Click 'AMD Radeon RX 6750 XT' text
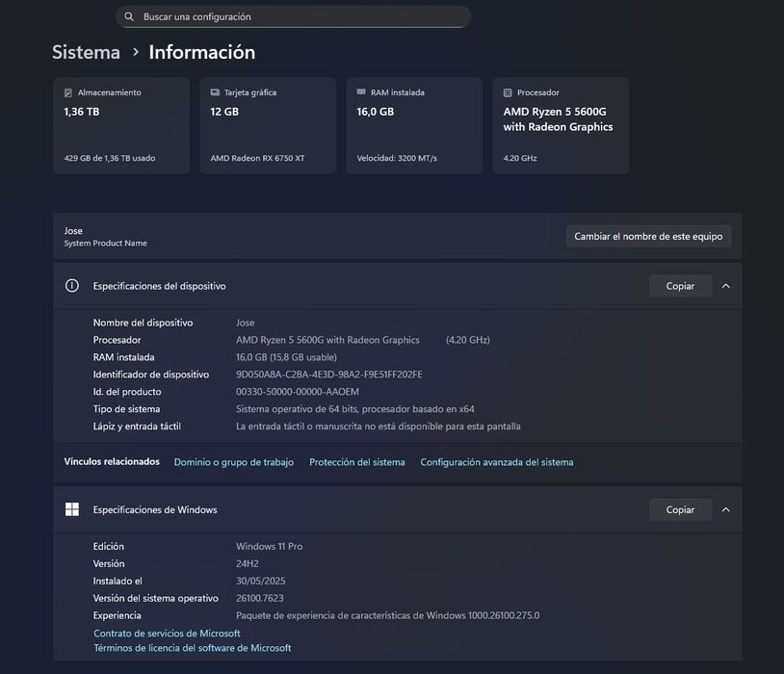 (257, 158)
